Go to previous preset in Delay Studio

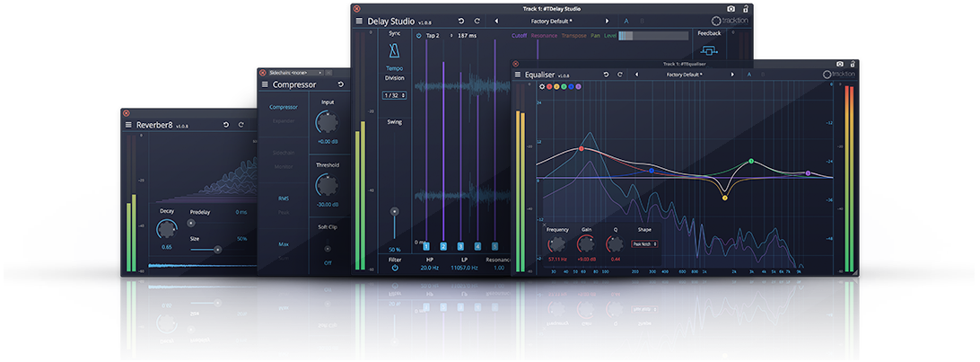point(496,21)
